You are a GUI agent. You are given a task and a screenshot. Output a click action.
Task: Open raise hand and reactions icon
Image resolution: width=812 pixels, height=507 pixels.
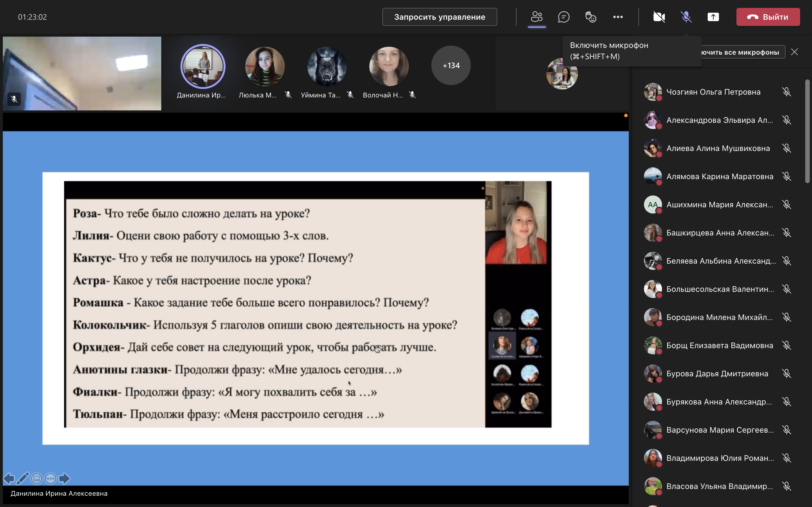point(591,17)
